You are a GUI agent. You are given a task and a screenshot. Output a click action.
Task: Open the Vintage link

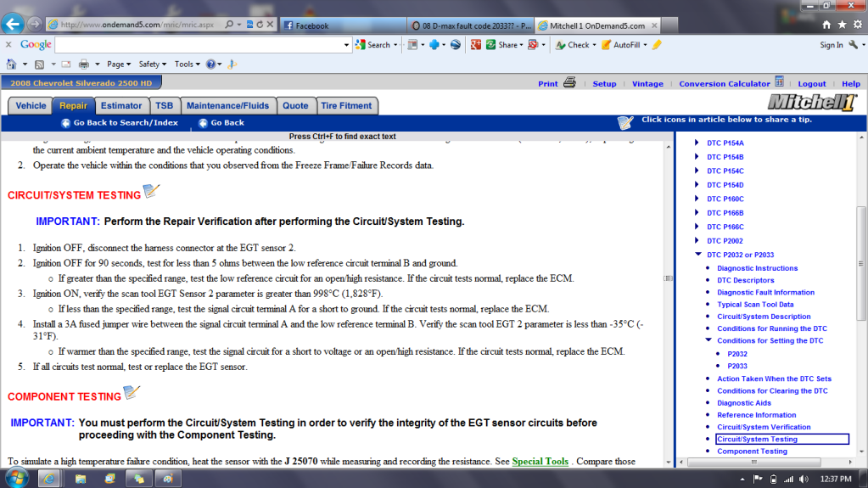point(647,84)
